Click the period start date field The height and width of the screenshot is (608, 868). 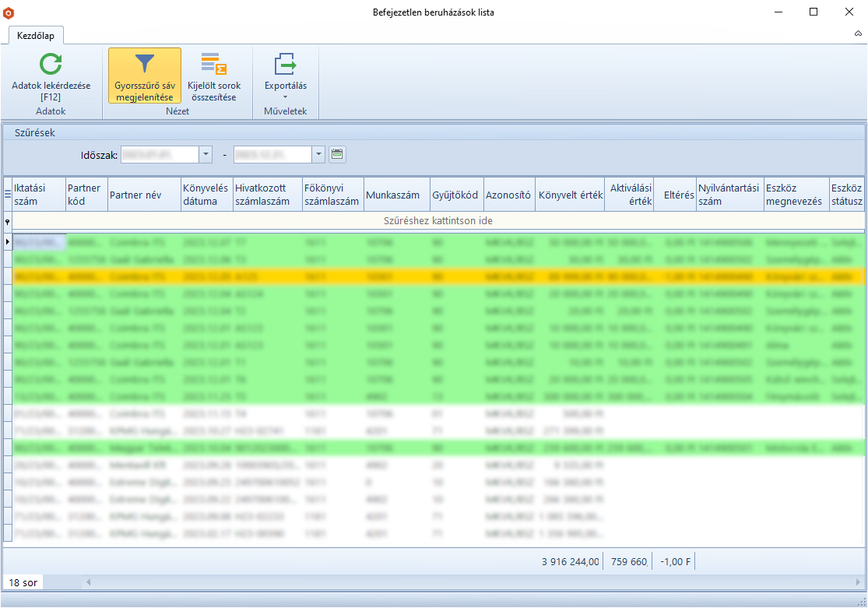coord(159,154)
